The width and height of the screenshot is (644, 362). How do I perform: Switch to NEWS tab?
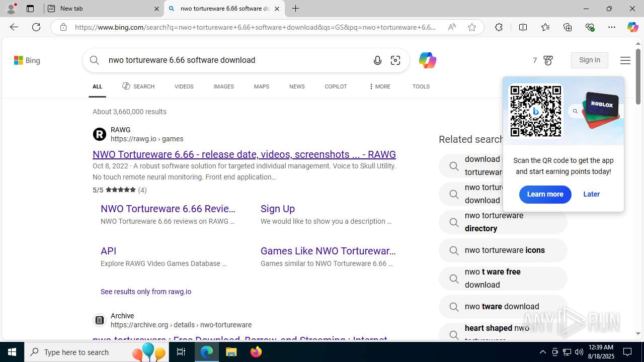click(297, 86)
